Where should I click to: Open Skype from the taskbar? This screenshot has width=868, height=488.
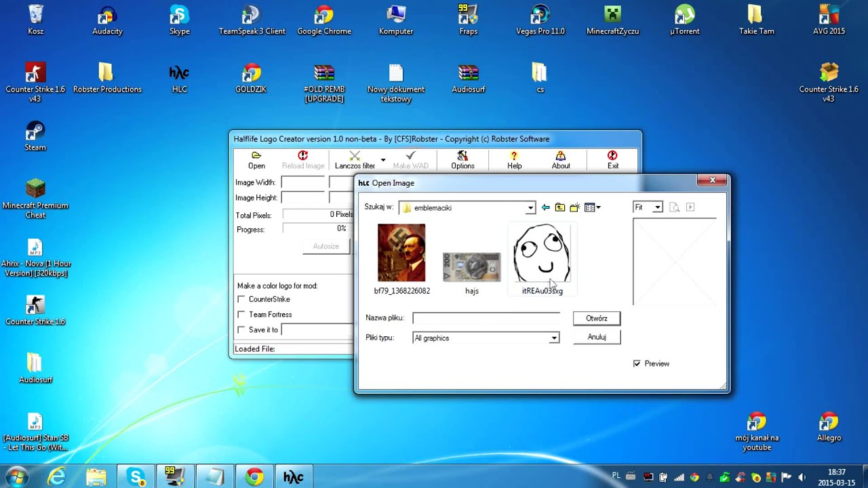coord(136,477)
